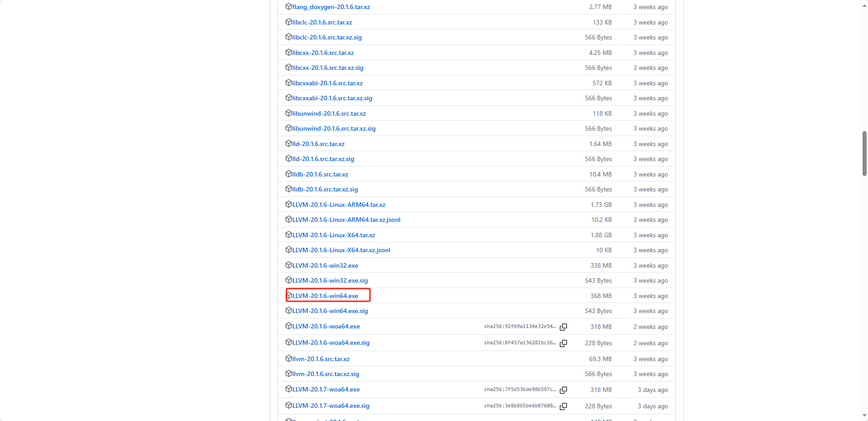
Task: Click the package icon beside lld-20.1.6.src.tar.xz.sig
Action: coord(288,158)
